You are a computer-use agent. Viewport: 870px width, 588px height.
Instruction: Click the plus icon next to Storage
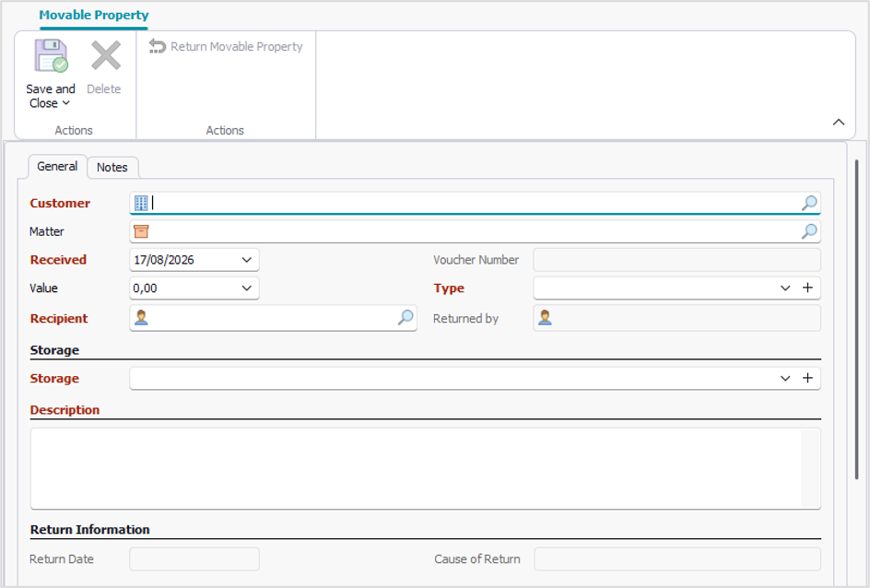click(x=808, y=378)
